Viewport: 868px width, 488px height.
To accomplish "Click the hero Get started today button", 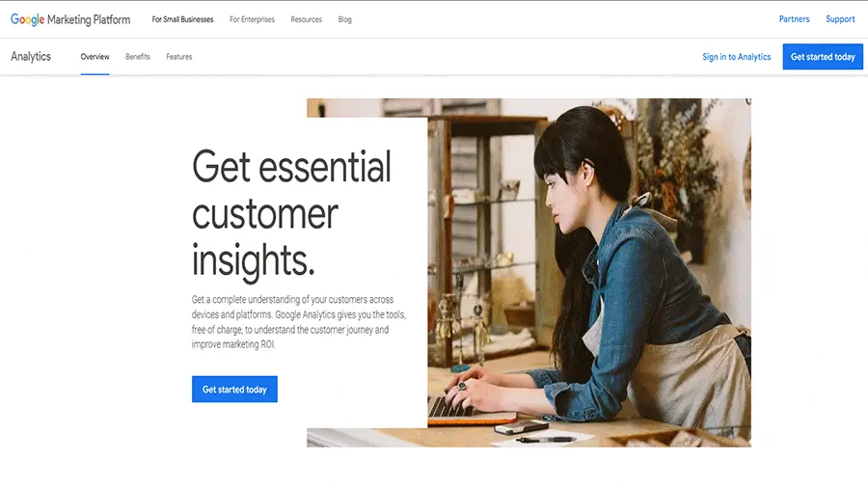I will click(x=234, y=389).
